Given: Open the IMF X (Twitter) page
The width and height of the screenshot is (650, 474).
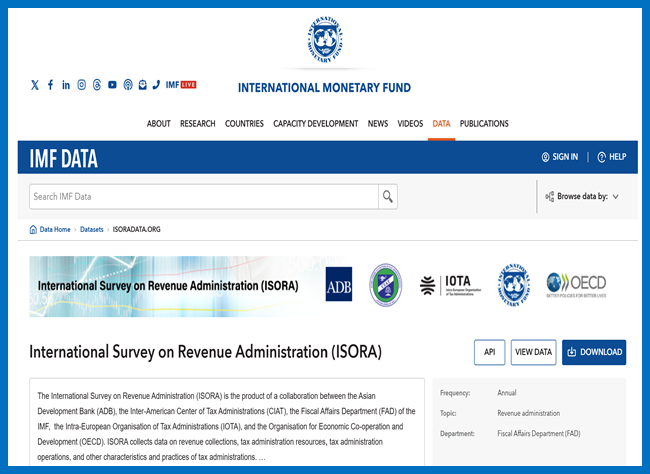Looking at the screenshot, I should click(x=35, y=85).
